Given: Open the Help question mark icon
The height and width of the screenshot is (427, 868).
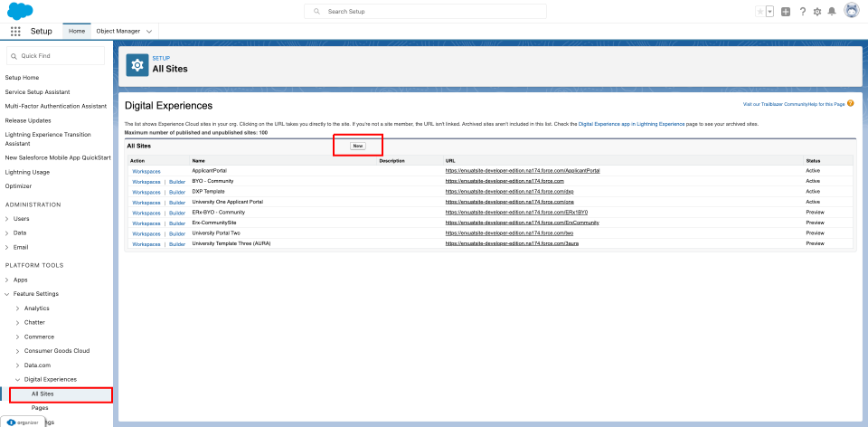Looking at the screenshot, I should coord(802,11).
